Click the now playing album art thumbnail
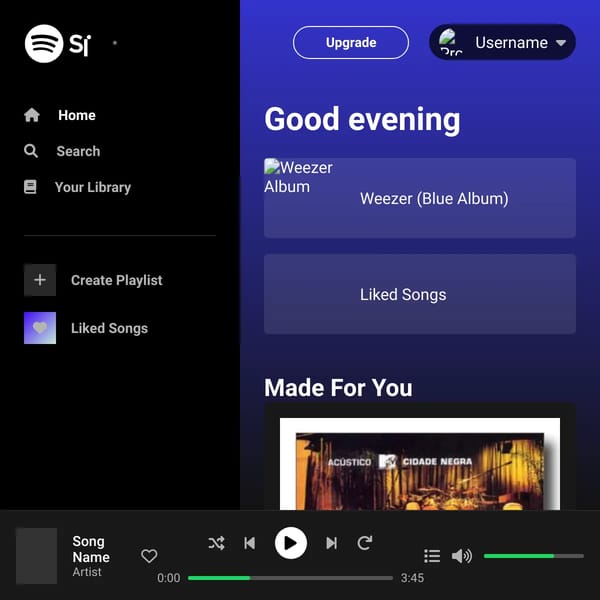The image size is (600, 600). (x=36, y=556)
